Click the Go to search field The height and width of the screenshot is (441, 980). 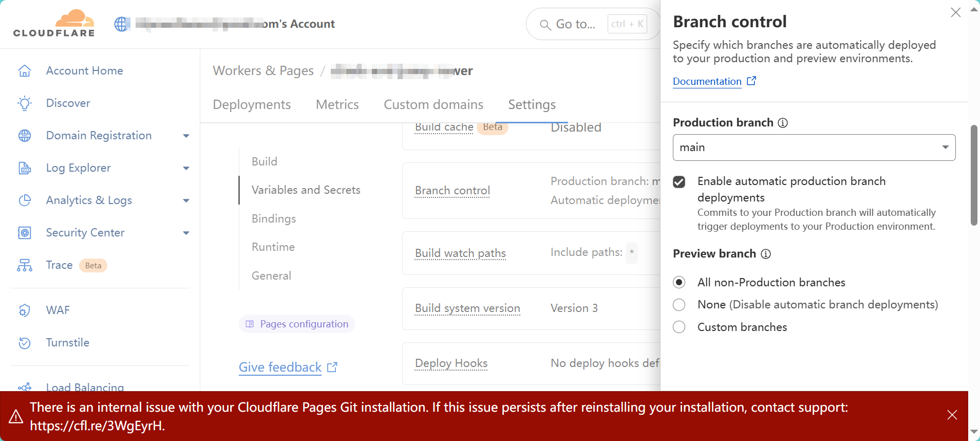[x=575, y=24]
